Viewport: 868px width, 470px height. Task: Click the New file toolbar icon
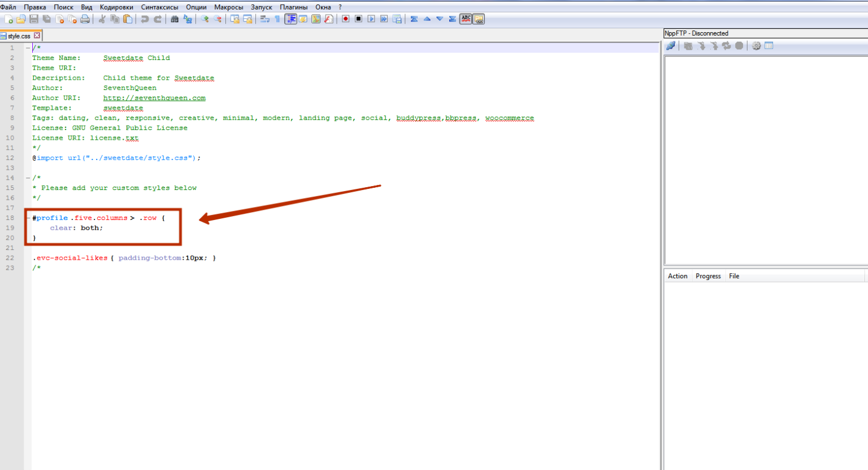pyautogui.click(x=8, y=19)
